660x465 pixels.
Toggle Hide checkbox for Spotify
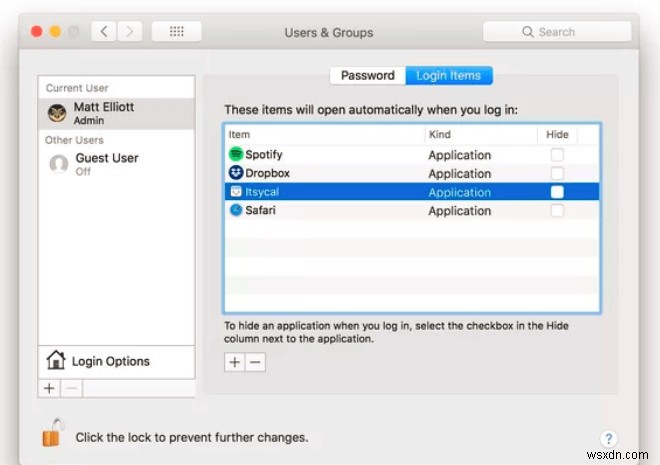[557, 154]
